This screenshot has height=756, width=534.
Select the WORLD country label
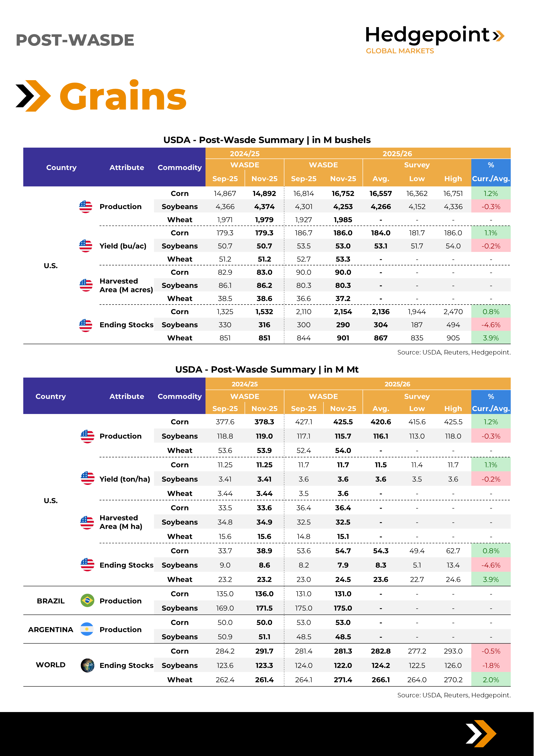pyautogui.click(x=51, y=665)
